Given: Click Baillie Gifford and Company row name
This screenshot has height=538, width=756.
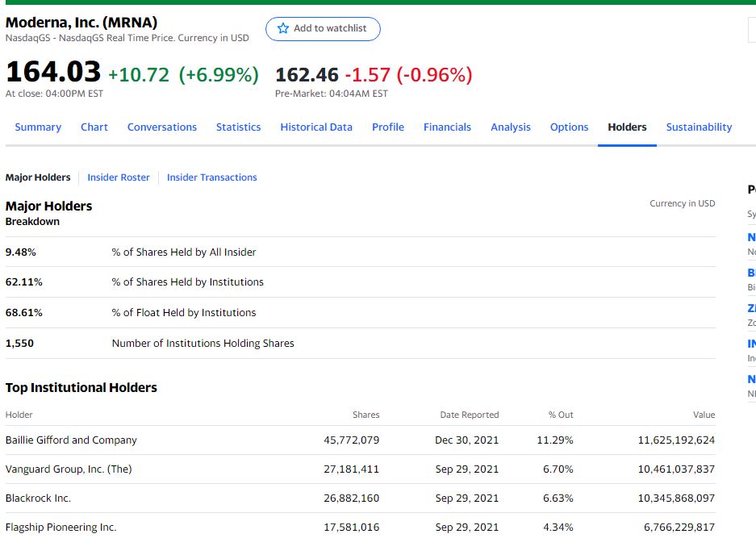Looking at the screenshot, I should click(x=71, y=440).
